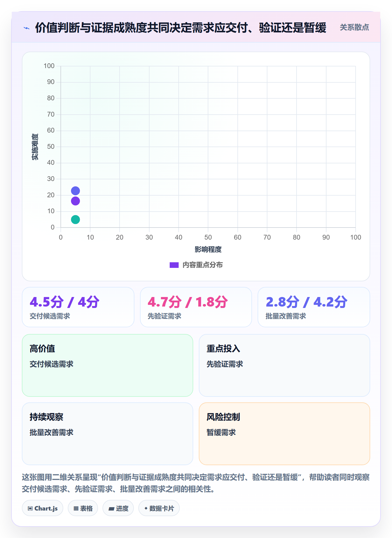Click the main title 价值判断与证据成熟度
Viewport: 392px width, 538px height.
click(x=181, y=28)
